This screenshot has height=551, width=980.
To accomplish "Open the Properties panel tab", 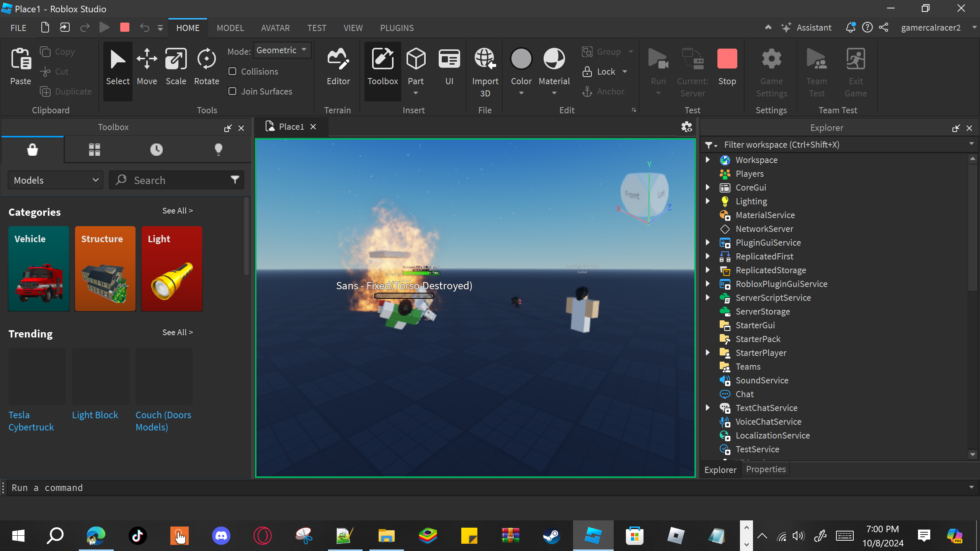I will [x=766, y=469].
